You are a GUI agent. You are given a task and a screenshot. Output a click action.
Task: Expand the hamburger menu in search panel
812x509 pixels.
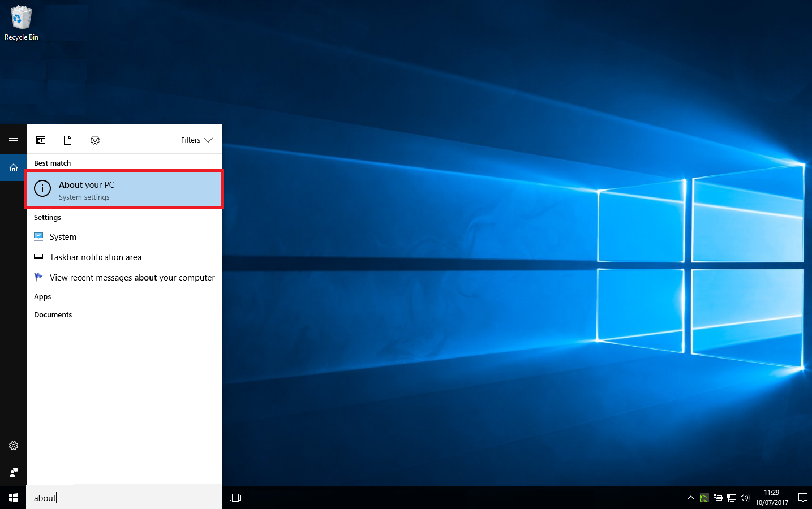coord(14,140)
